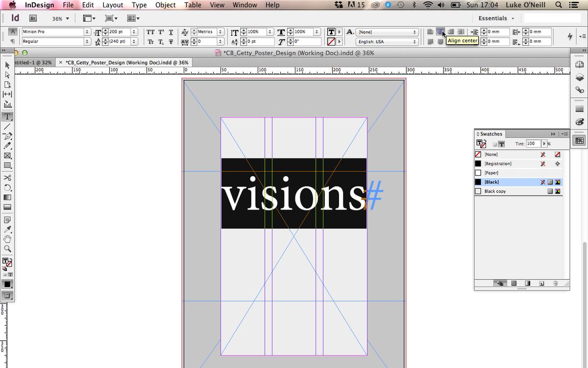The height and width of the screenshot is (368, 588).
Task: Click the New Swatch icon in Swatches panel
Action: point(541,283)
